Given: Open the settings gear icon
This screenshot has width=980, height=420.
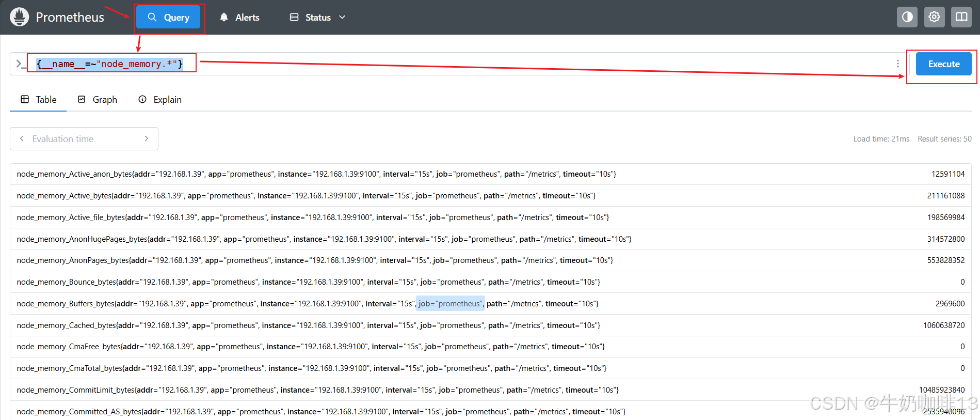Looking at the screenshot, I should coord(934,17).
